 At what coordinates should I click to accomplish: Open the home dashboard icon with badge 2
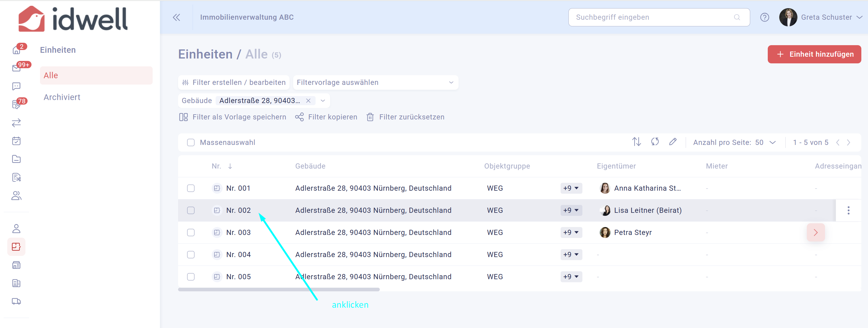[16, 50]
